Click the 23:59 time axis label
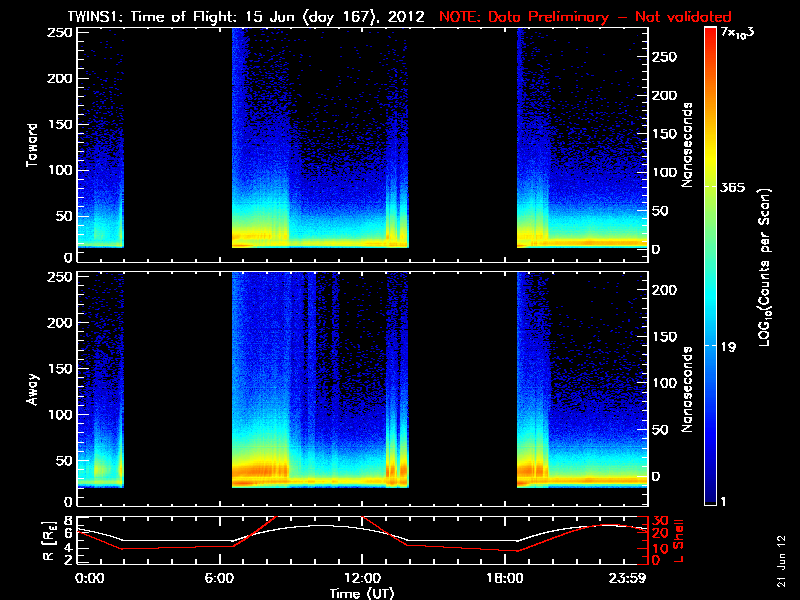This screenshot has width=800, height=600. [x=628, y=578]
